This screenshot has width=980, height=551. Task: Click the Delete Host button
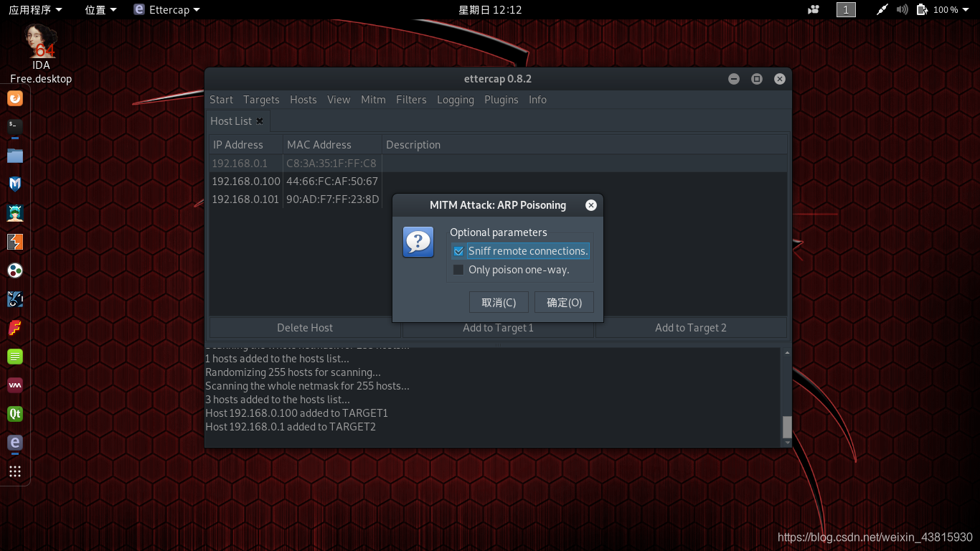(x=305, y=328)
